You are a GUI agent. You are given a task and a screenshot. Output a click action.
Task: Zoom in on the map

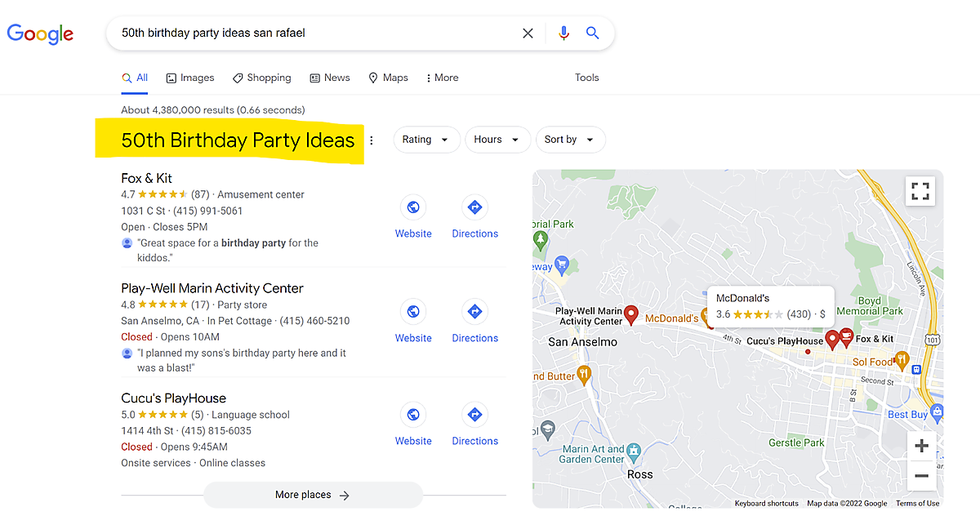[x=921, y=446]
